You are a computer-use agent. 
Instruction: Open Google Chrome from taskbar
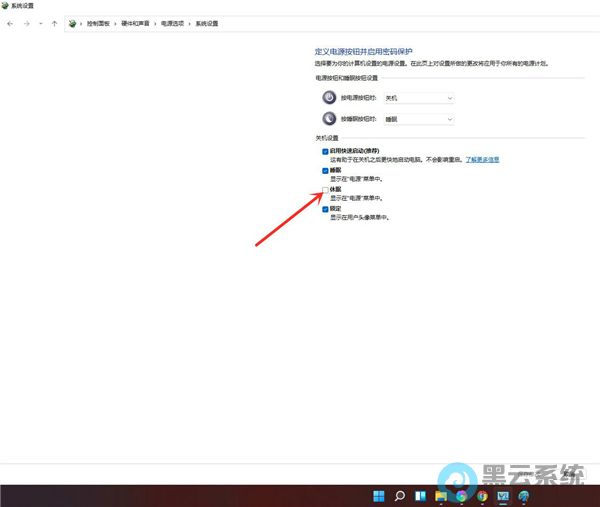click(x=482, y=495)
